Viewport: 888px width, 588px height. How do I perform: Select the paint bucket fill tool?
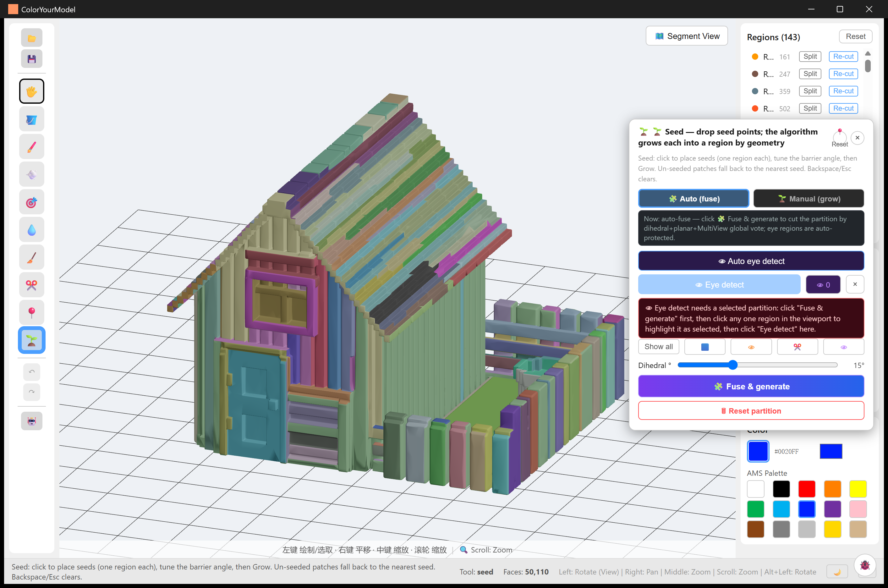click(31, 119)
